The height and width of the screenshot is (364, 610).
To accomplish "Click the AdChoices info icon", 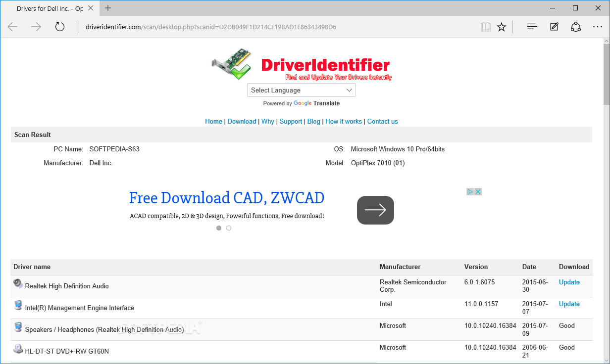I will pos(471,191).
